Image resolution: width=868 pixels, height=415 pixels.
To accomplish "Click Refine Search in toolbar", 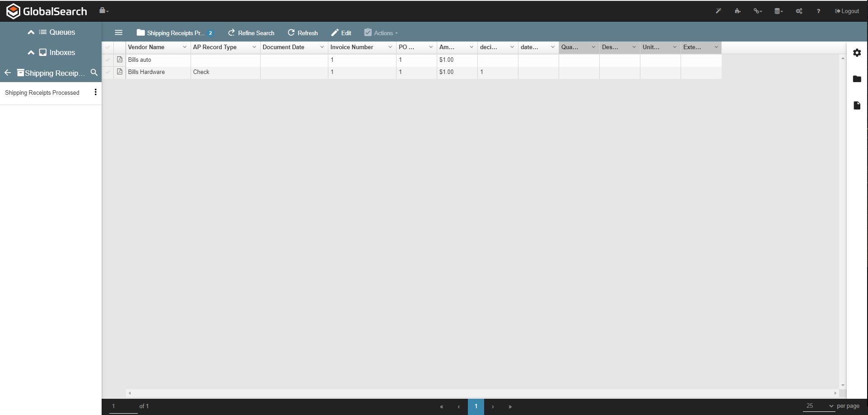I will [x=251, y=33].
